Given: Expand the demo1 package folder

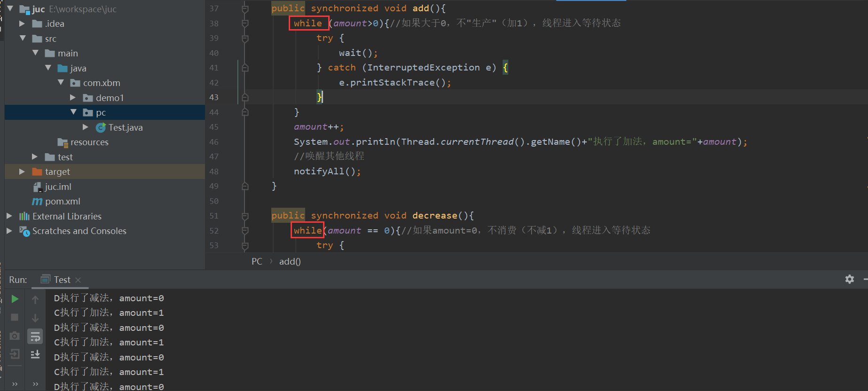Looking at the screenshot, I should click(x=73, y=98).
